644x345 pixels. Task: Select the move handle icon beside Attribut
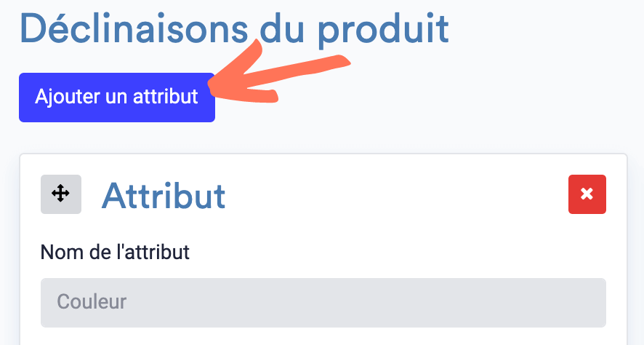(x=61, y=194)
